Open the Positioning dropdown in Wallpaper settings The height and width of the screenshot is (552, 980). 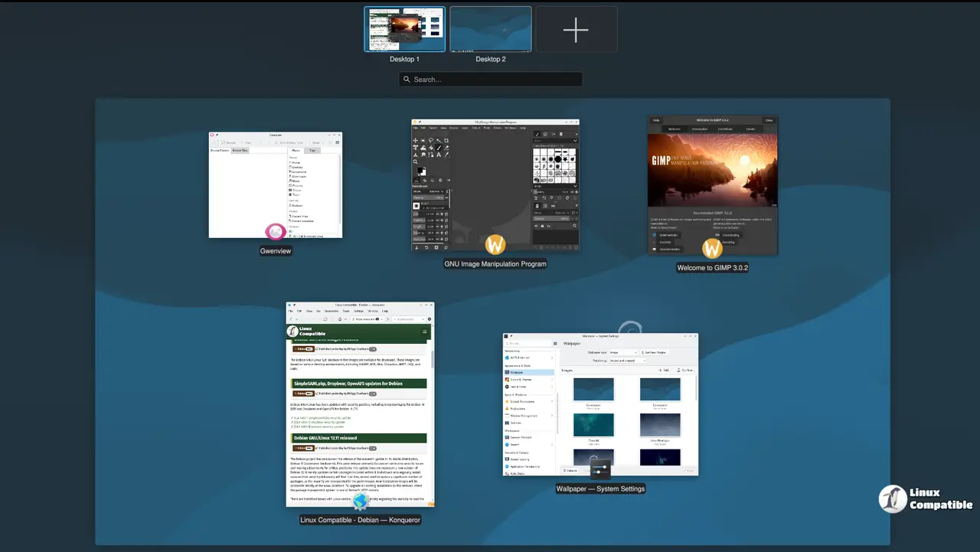626,361
